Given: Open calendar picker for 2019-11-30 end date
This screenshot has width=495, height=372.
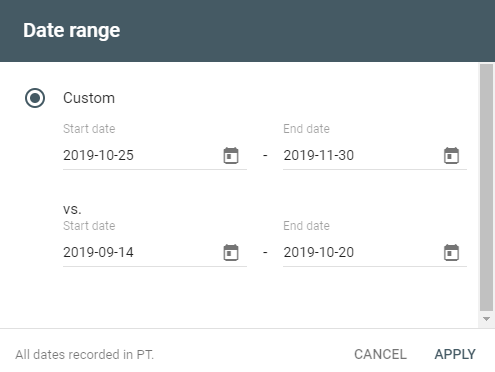Looking at the screenshot, I should (451, 155).
